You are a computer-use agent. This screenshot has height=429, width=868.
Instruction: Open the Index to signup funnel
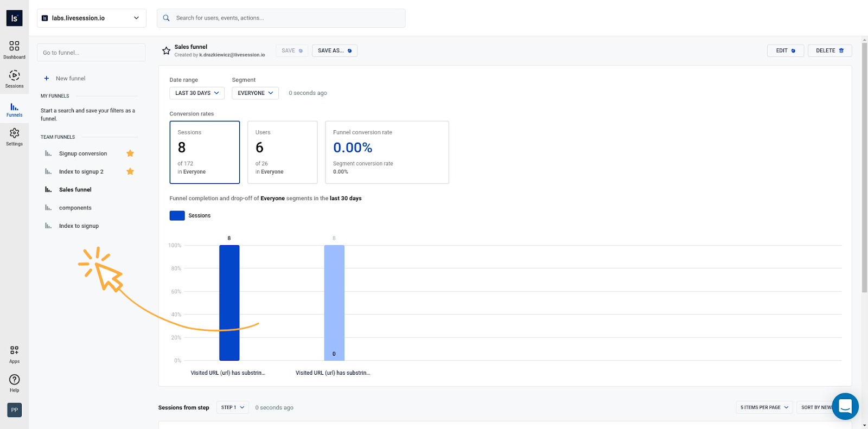point(79,226)
